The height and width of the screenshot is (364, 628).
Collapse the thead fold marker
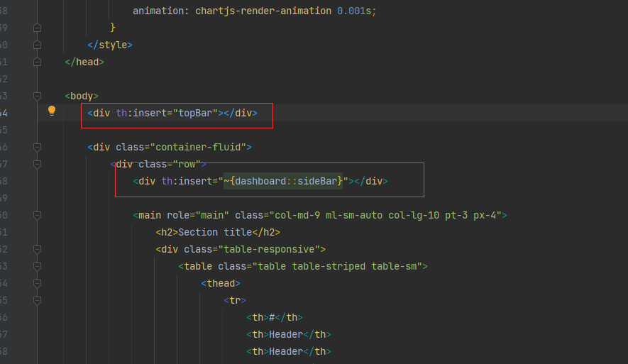pyautogui.click(x=37, y=284)
